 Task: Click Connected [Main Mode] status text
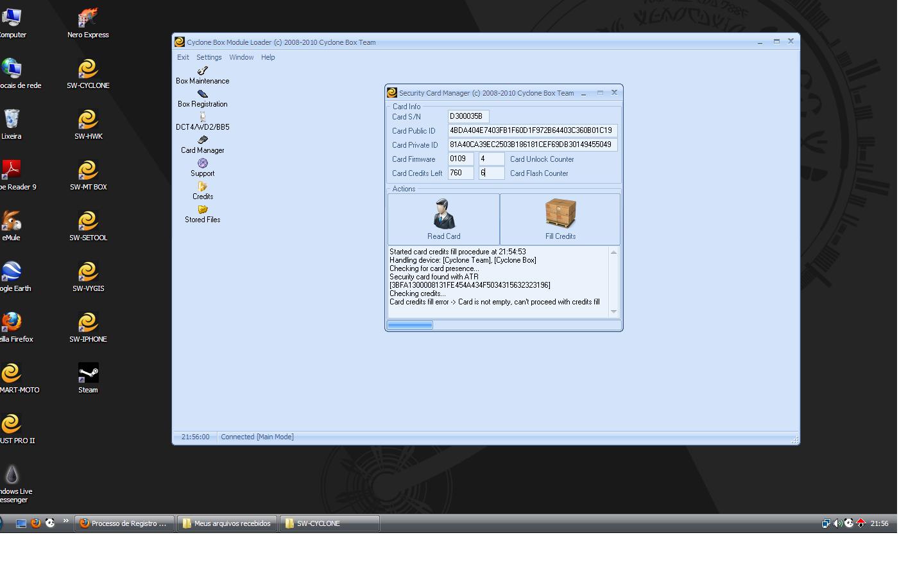[257, 437]
